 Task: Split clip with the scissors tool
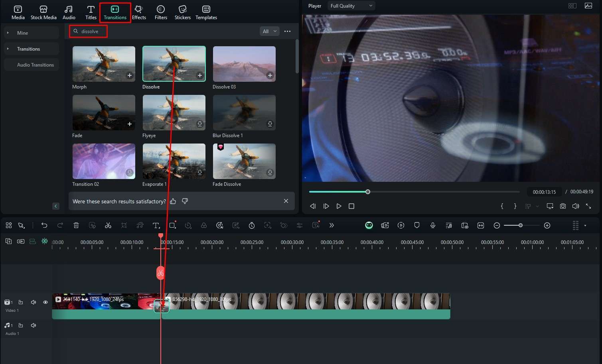coord(108,225)
